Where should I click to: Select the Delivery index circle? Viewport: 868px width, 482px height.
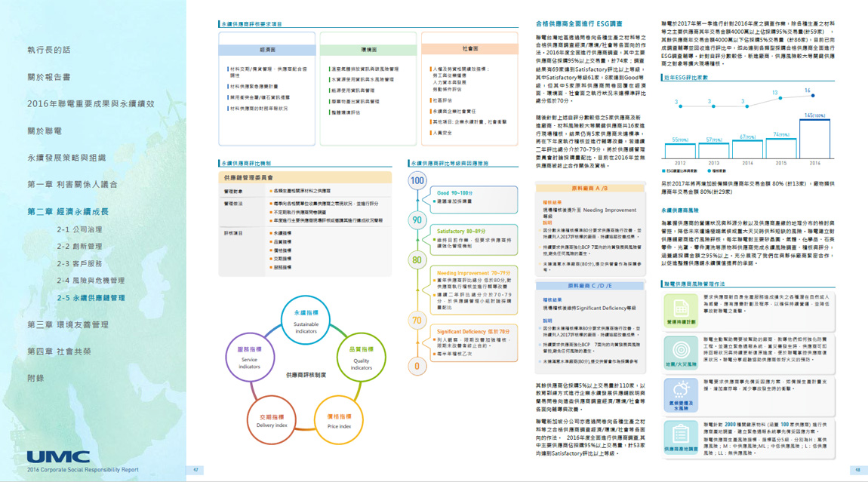[272, 421]
